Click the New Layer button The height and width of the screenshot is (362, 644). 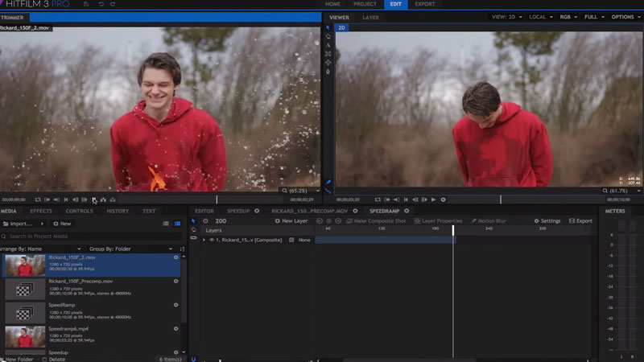[x=291, y=220]
